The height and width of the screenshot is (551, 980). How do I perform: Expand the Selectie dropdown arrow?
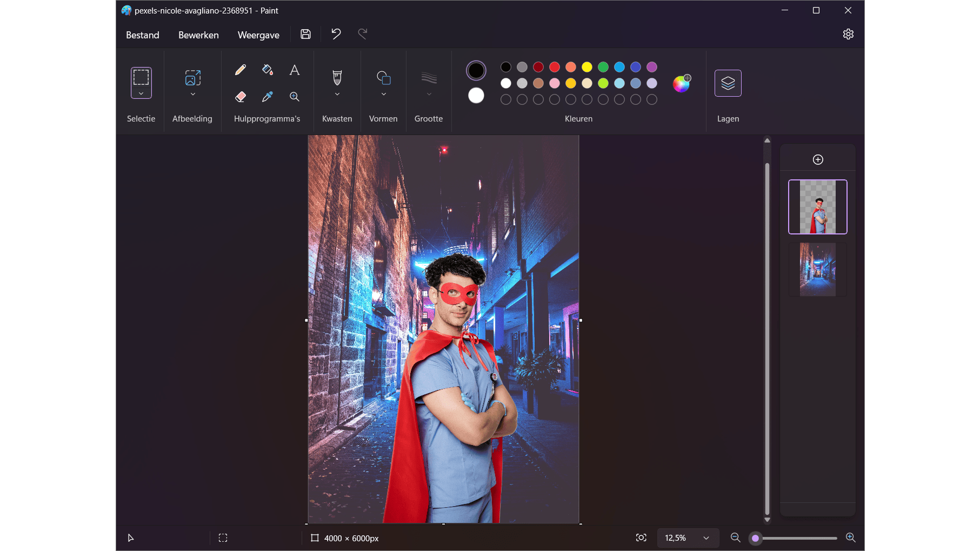click(x=141, y=93)
